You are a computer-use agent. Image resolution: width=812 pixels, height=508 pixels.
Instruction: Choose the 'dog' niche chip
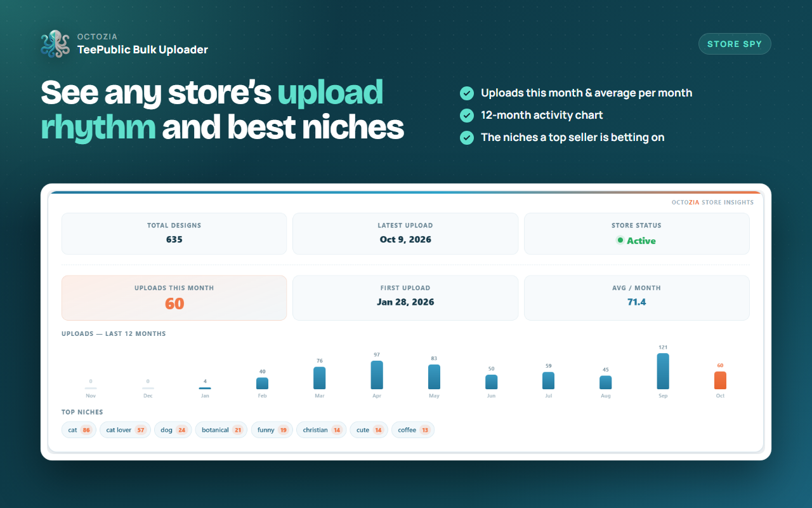tap(173, 430)
